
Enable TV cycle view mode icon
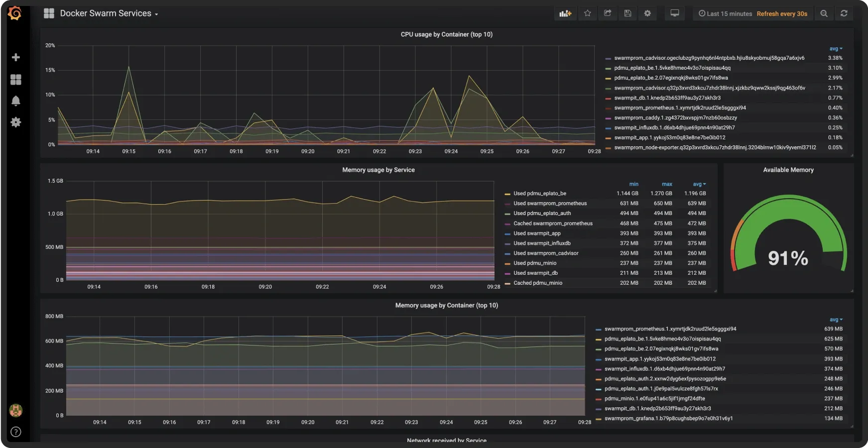(x=675, y=13)
